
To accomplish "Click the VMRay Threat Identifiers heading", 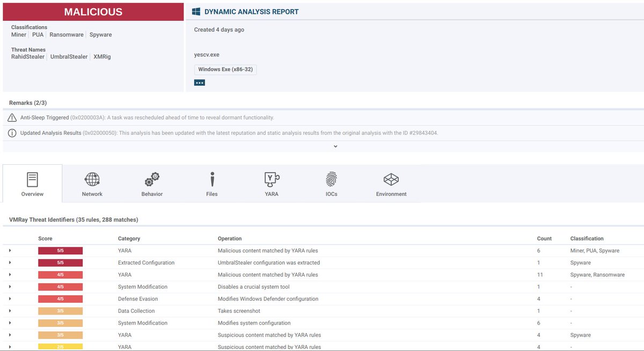I will pos(74,220).
